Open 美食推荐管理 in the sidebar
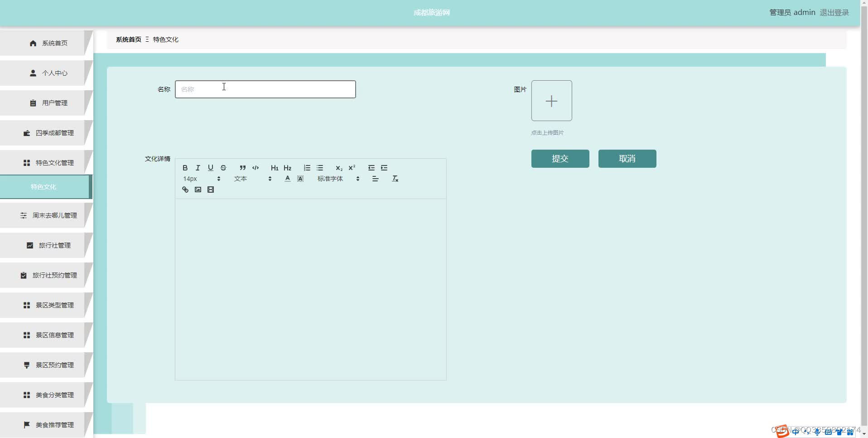The height and width of the screenshot is (438, 868). 46,425
